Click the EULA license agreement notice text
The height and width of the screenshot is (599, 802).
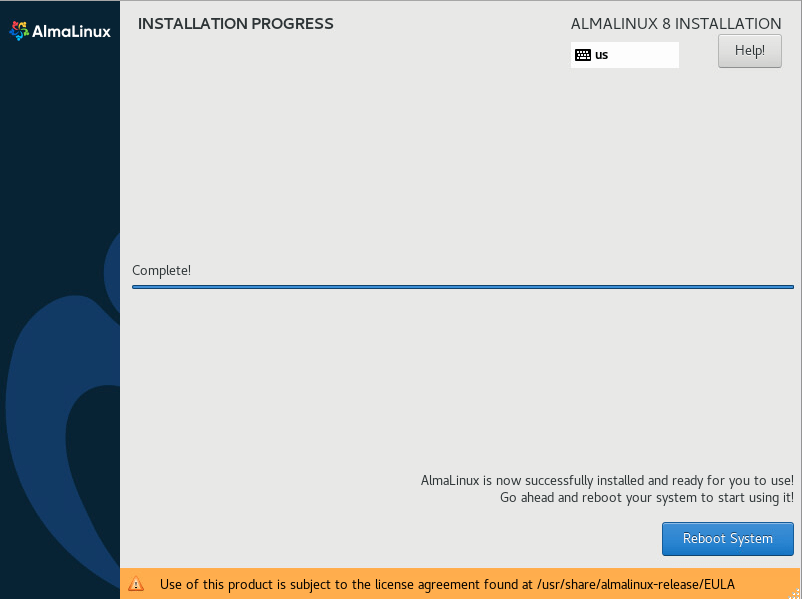click(x=447, y=584)
